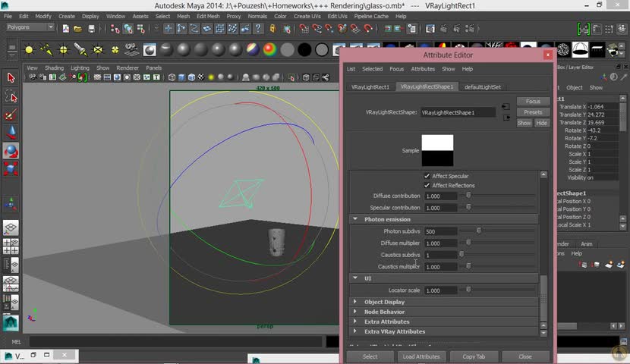Click the New Scene icon in status line
Screen dimensions: 630x364
(x=65, y=29)
